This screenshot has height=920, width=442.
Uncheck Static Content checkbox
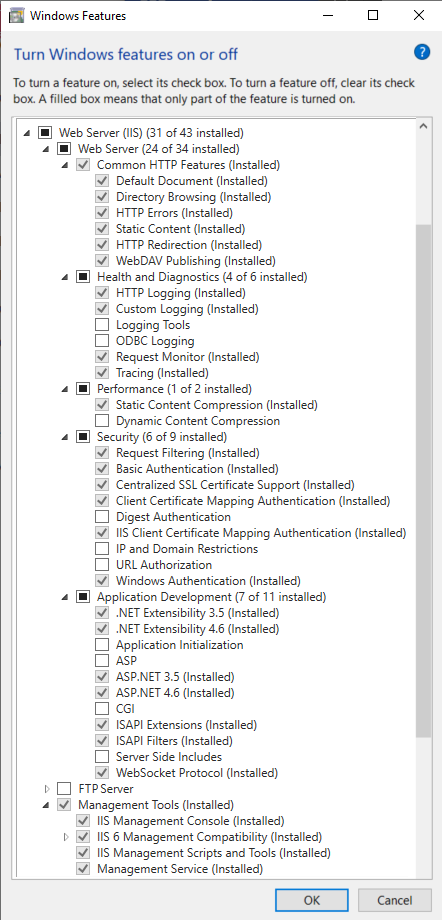click(102, 228)
